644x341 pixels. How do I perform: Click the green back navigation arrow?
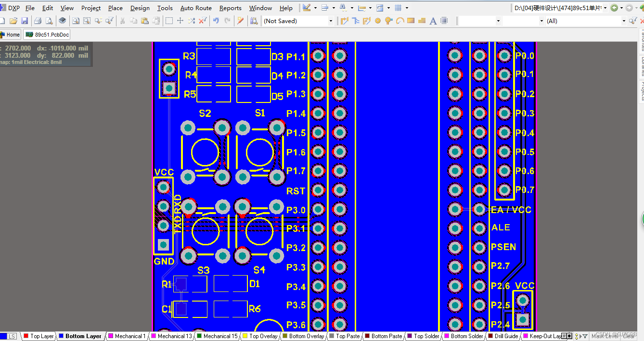coord(614,8)
